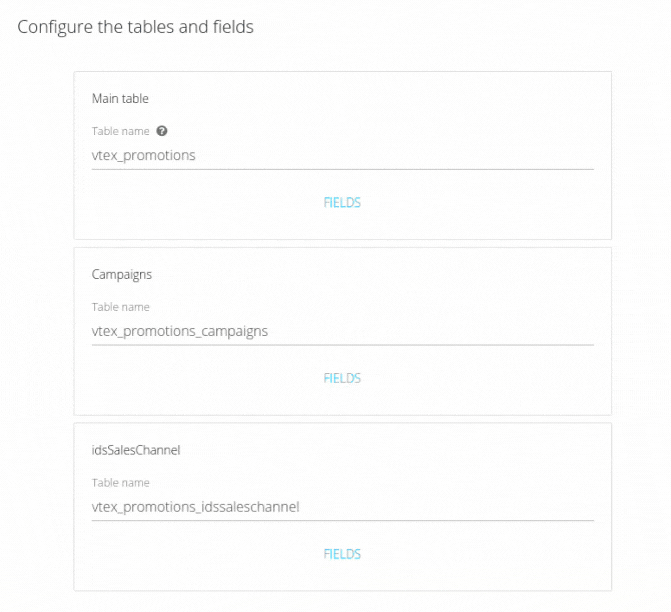
Task: Place cursor in the vtex_promotions_idssaleschannel text
Action: (x=195, y=507)
